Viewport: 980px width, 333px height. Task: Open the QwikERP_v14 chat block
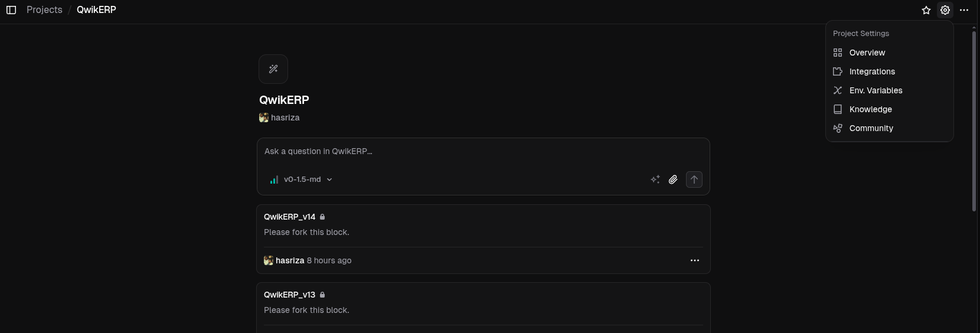pyautogui.click(x=483, y=225)
